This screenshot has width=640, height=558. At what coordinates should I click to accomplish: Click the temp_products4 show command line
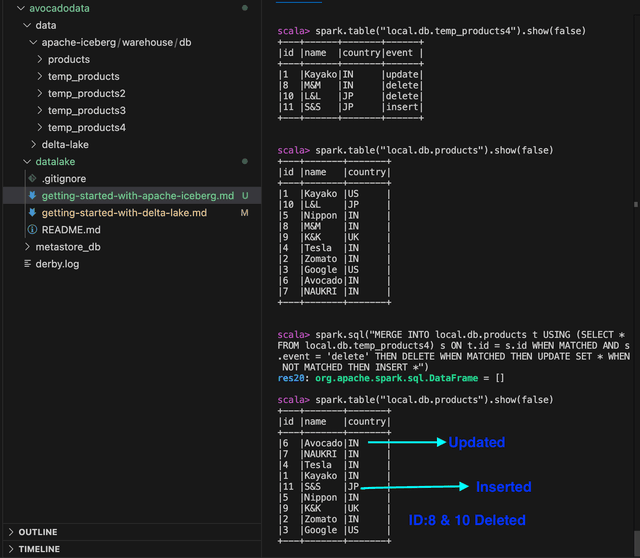click(431, 31)
